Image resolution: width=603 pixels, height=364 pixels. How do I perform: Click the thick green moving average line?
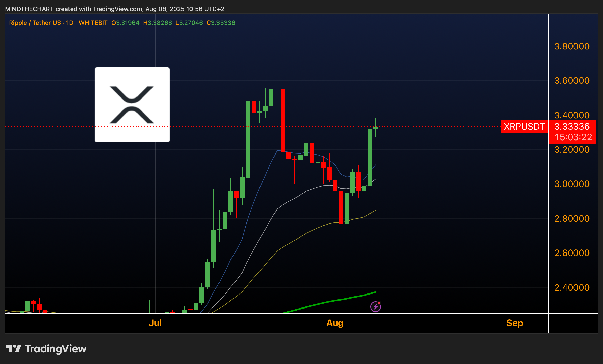[x=335, y=301]
